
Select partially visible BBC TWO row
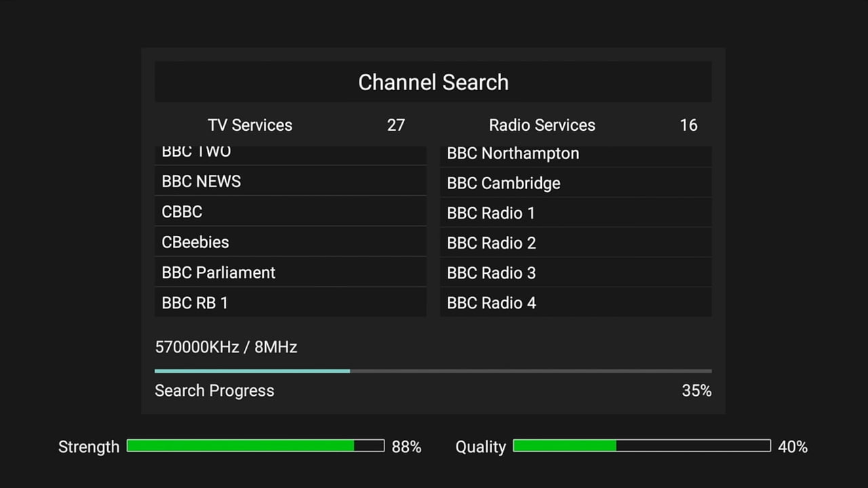point(290,155)
